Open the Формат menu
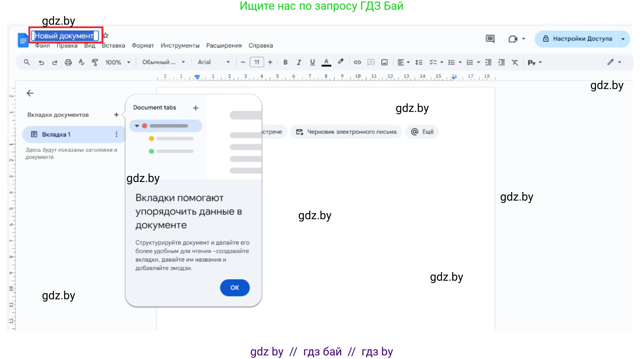The width and height of the screenshot is (644, 359). click(x=142, y=45)
